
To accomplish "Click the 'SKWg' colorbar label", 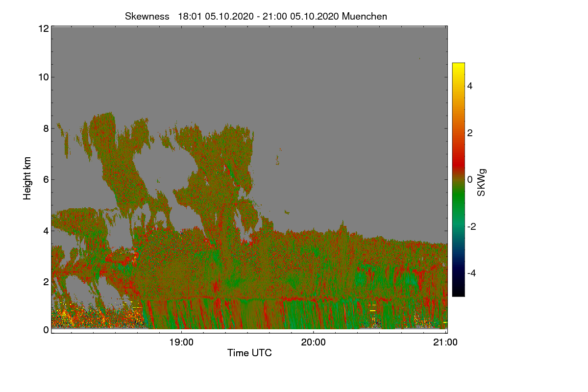I will 482,183.
